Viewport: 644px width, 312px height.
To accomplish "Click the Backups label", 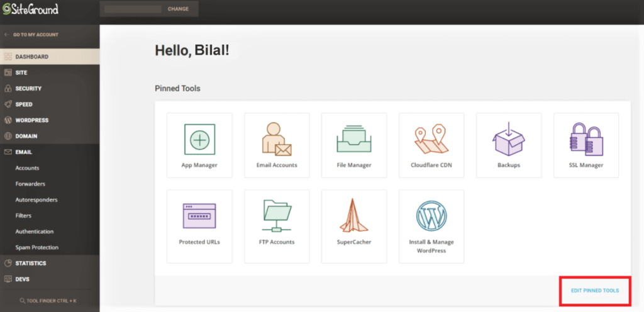I will click(508, 165).
